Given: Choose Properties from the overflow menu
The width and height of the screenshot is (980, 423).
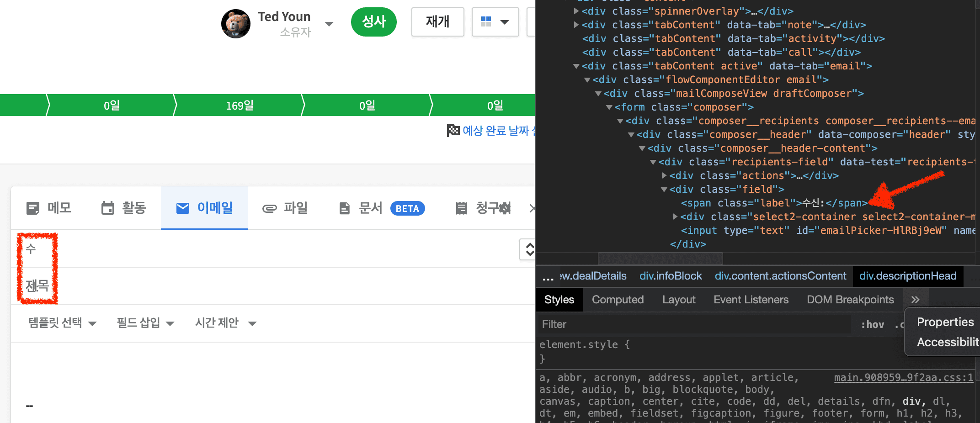Looking at the screenshot, I should (x=945, y=322).
